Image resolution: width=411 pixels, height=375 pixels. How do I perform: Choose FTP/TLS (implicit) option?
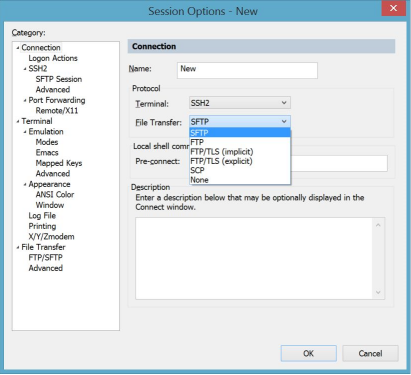pos(240,152)
